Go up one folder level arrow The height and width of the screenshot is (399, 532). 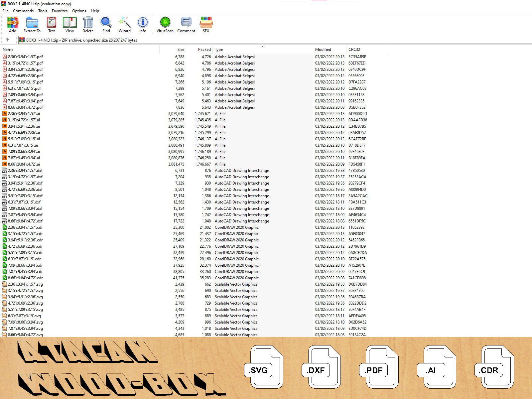7,40
